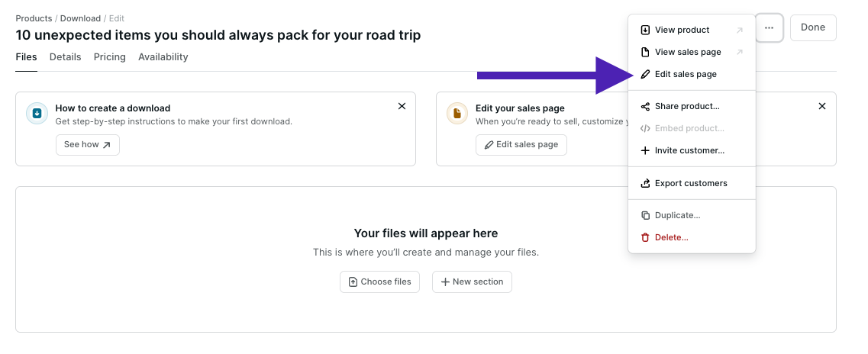The image size is (868, 354).
Task: Open the three-dots more options menu
Action: click(769, 27)
